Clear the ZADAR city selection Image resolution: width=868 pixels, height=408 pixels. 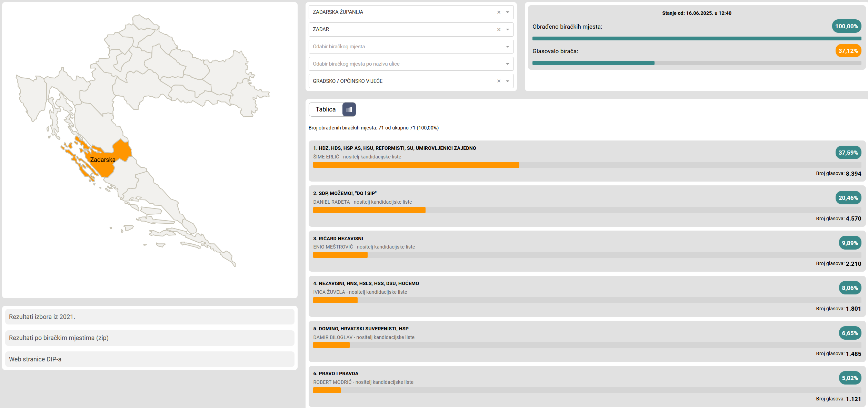pos(499,29)
